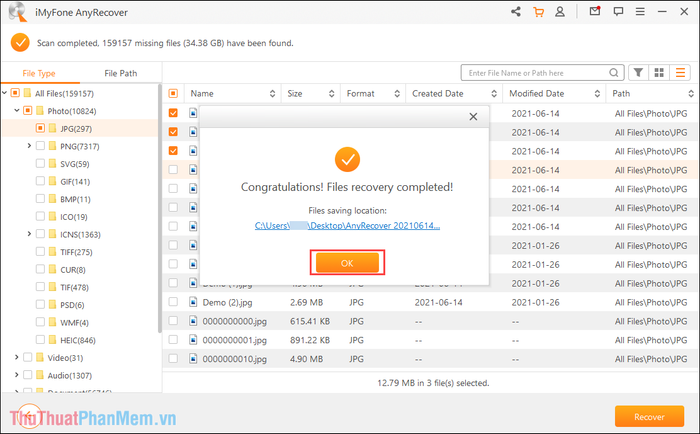The image size is (700, 434).
Task: Toggle the Photo(10824) checkbox
Action: pyautogui.click(x=28, y=110)
